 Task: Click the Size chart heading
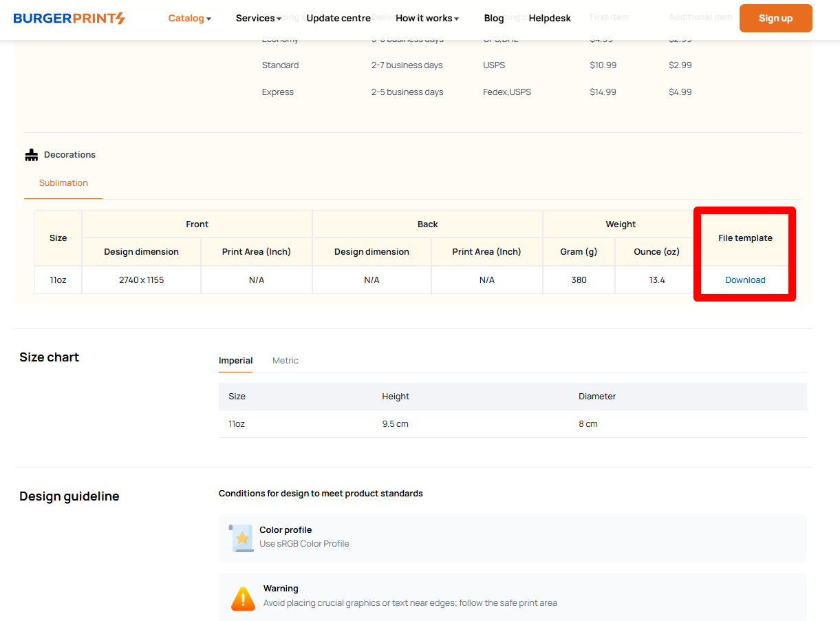pyautogui.click(x=50, y=357)
